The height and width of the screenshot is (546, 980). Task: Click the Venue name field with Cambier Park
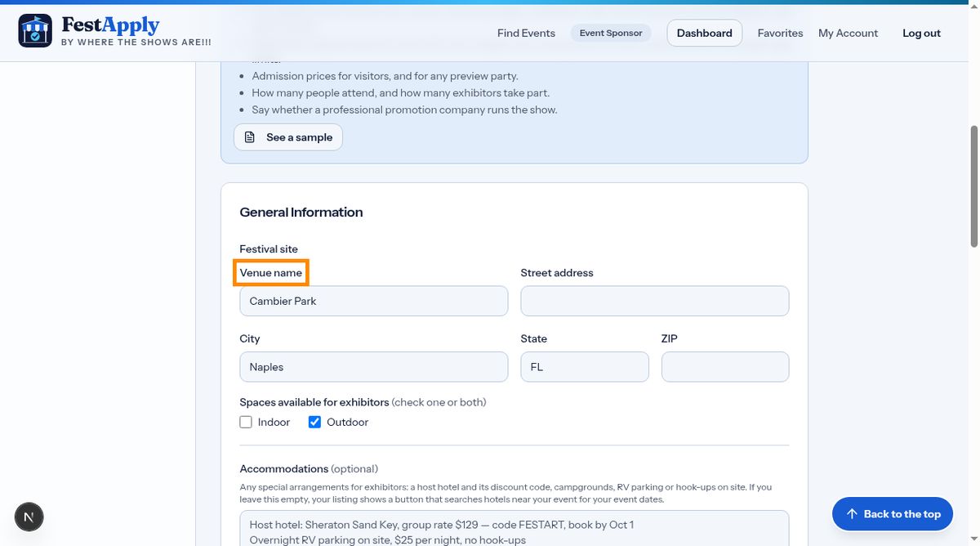coord(374,301)
